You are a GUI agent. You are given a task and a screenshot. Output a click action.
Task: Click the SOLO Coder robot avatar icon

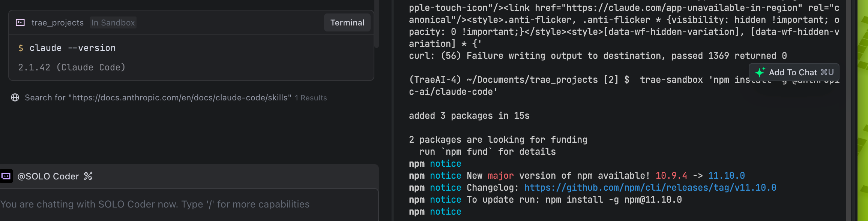coord(6,176)
